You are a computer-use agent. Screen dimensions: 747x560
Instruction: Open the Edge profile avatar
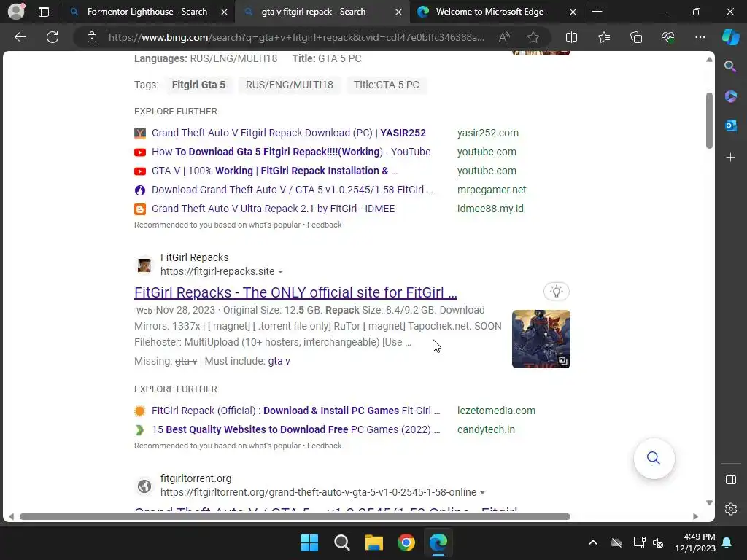pos(16,12)
